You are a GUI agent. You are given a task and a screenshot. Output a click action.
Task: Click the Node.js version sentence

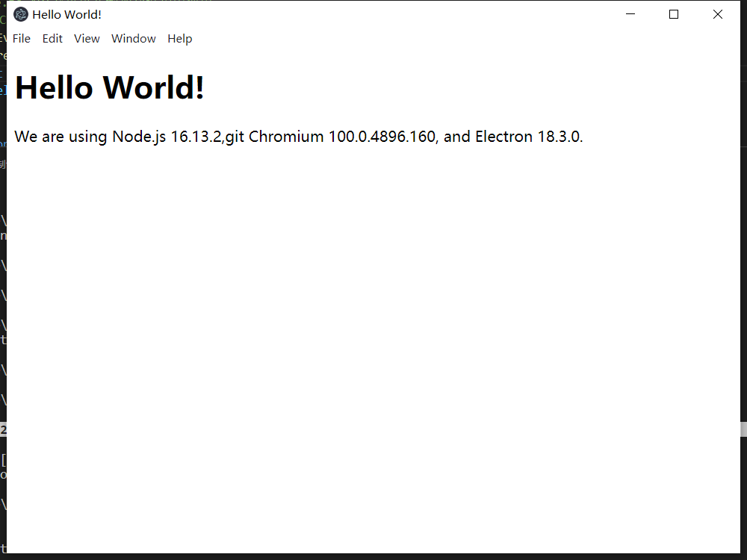[299, 137]
